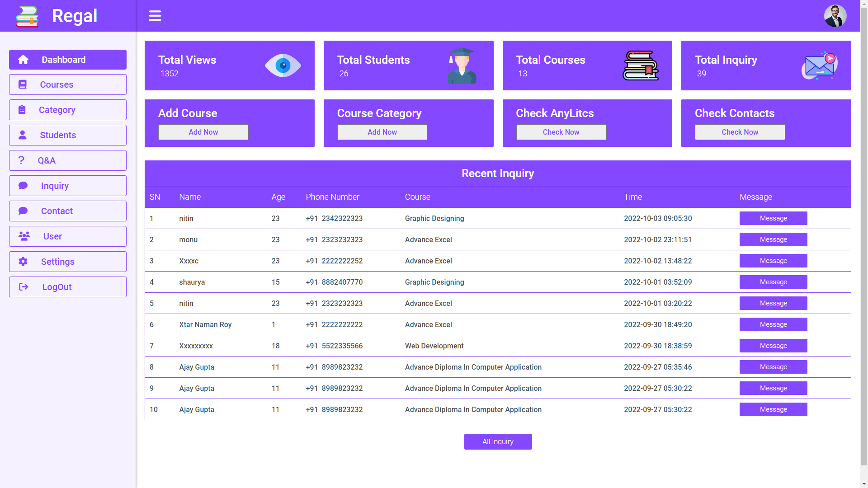Open the Students sidebar menu item
The image size is (868, 488).
coord(68,135)
